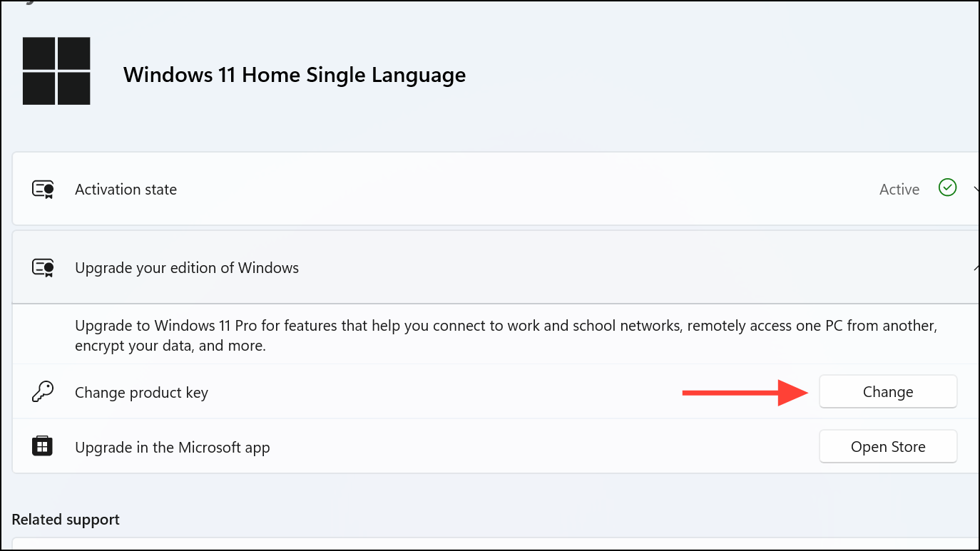Select the Activation state label
Screen dimensions: 980x551
[126, 190]
